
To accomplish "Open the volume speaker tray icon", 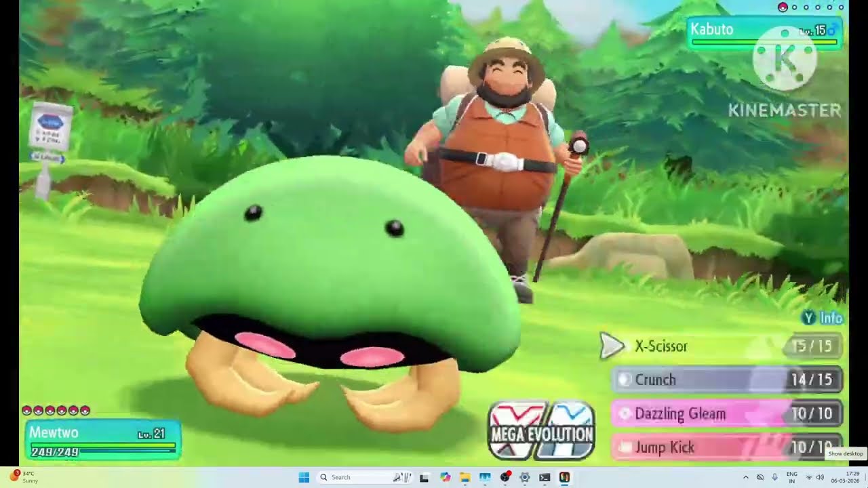I will tap(820, 477).
